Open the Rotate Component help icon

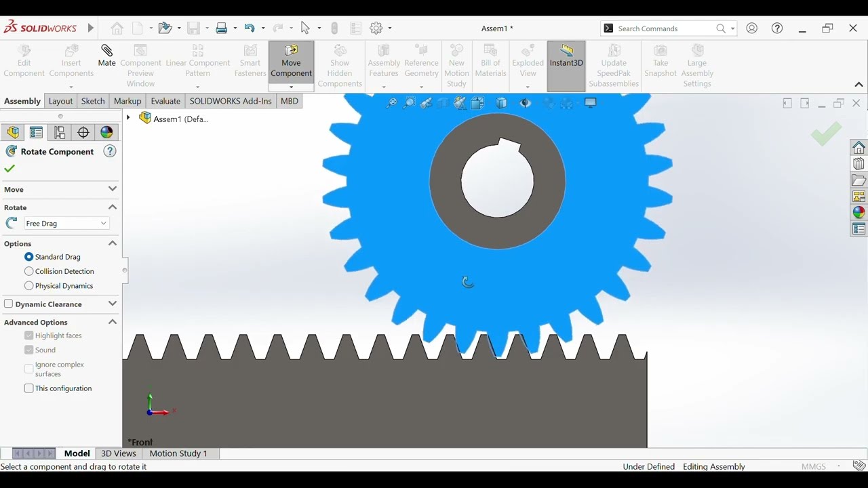tap(110, 151)
